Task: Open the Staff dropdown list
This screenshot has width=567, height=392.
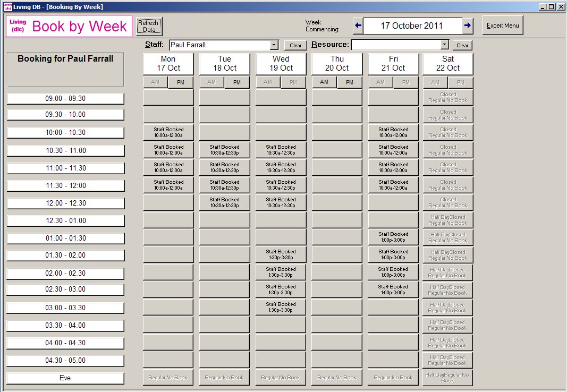Action: pyautogui.click(x=274, y=45)
